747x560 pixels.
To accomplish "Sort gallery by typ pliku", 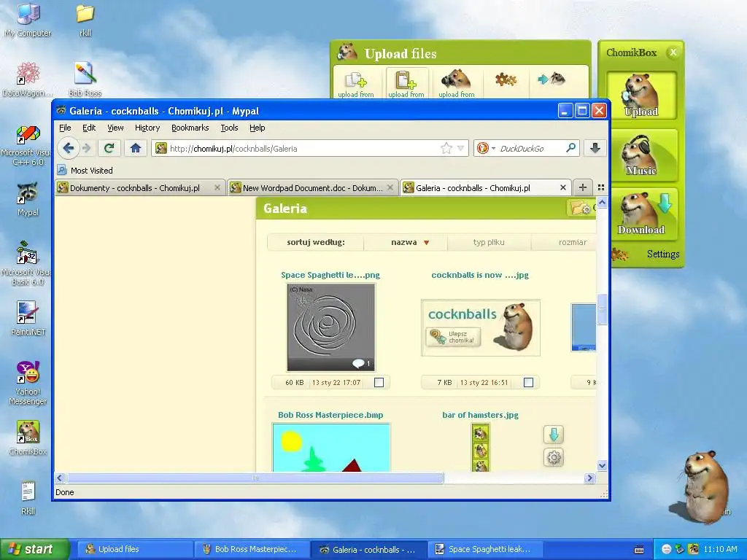I will pos(489,242).
